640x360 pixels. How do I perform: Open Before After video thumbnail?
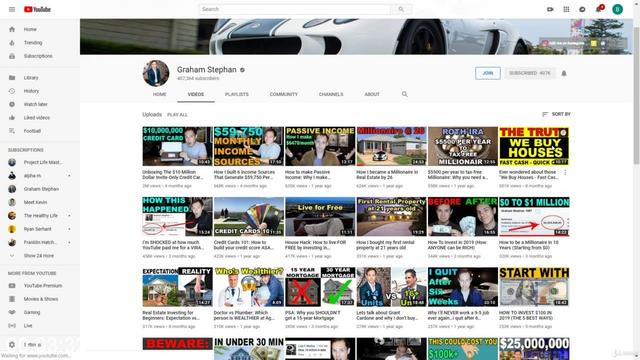(x=462, y=216)
